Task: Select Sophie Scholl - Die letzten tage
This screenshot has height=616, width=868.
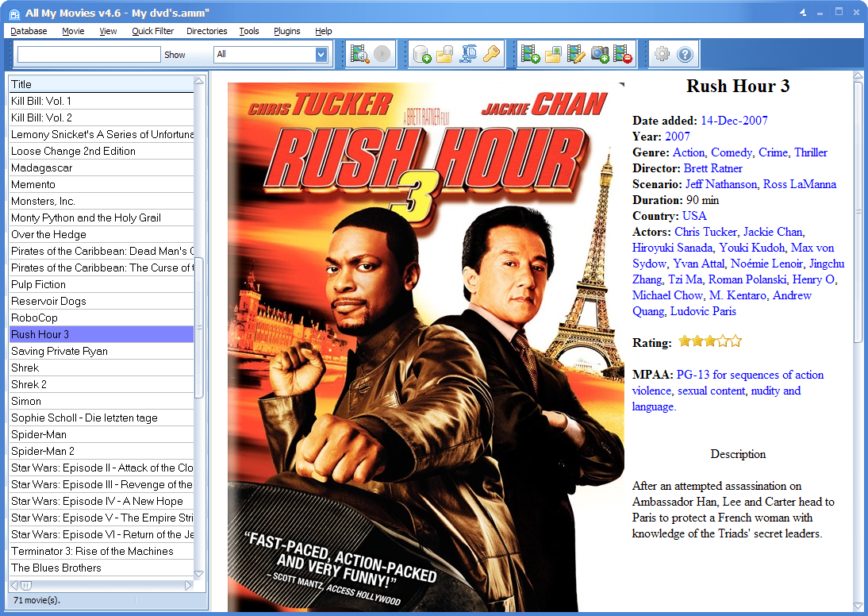Action: click(x=102, y=418)
